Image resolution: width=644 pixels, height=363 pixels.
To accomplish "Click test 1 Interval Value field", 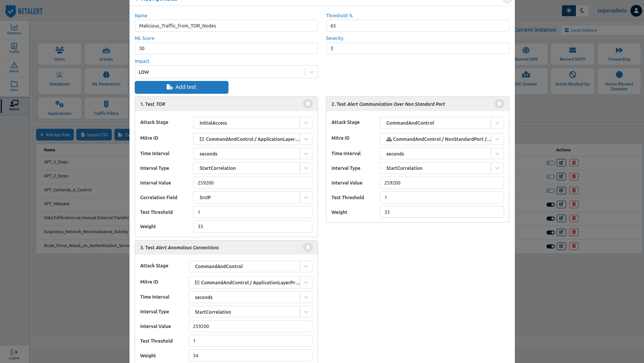I will tap(253, 183).
